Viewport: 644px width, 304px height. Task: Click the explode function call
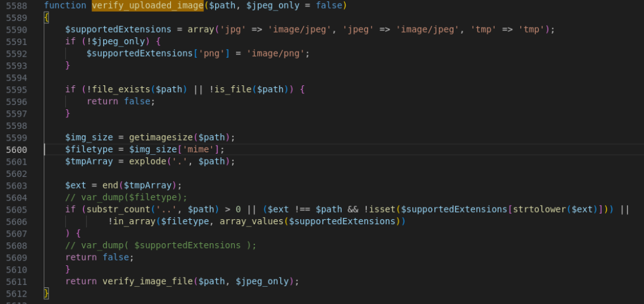point(147,162)
